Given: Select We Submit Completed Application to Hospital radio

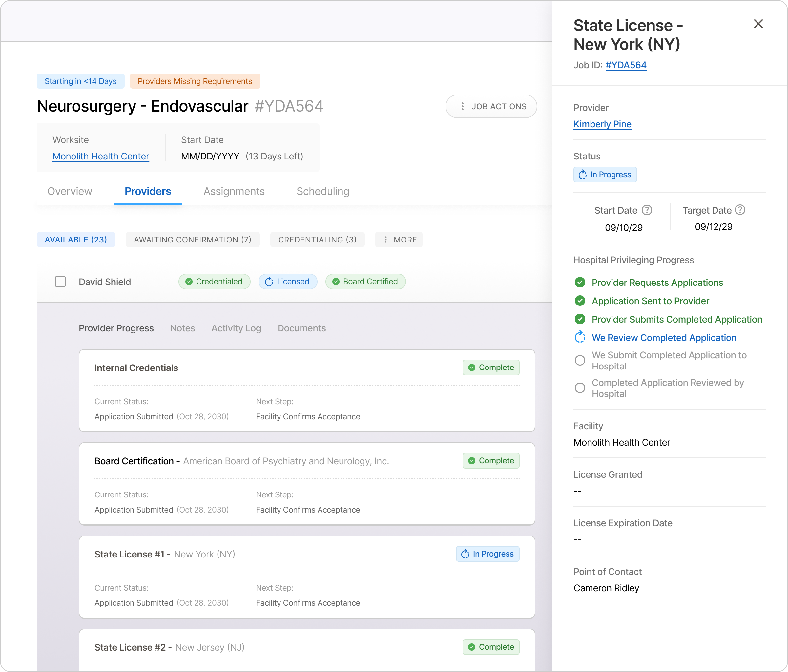Looking at the screenshot, I should (580, 360).
